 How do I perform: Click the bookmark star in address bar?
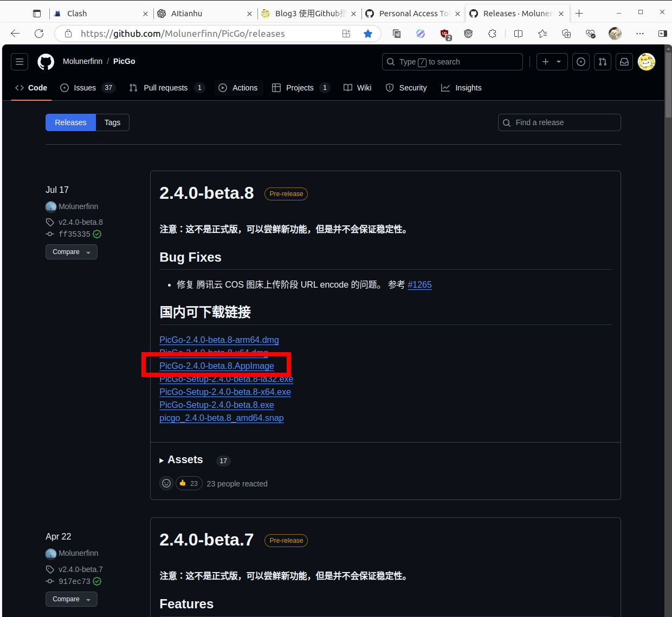click(368, 34)
